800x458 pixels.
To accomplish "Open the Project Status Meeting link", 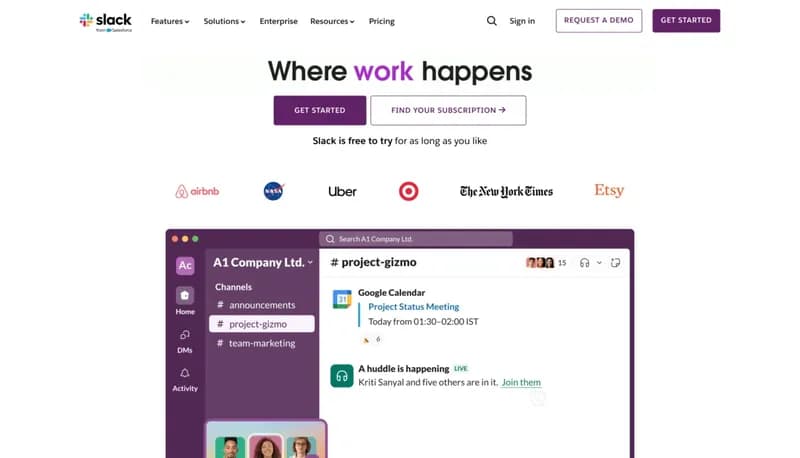I will (x=414, y=307).
